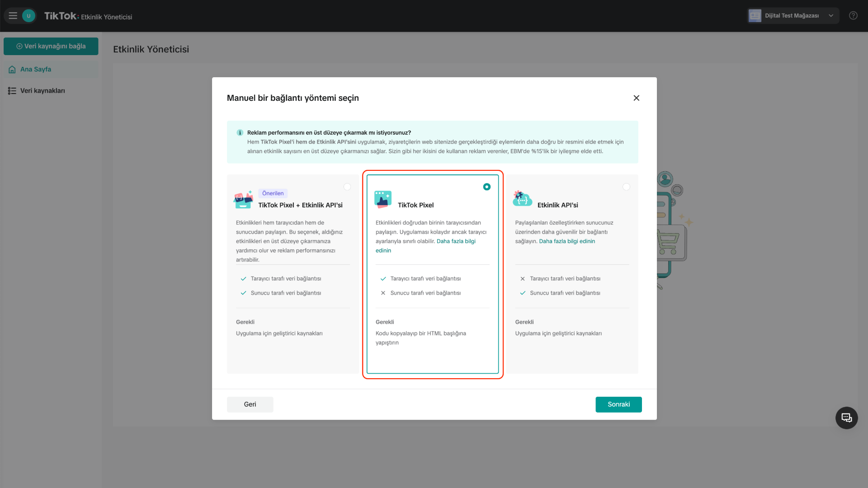The image size is (868, 488).
Task: Click the Etkinlik Yöneticisi page heading
Action: (x=151, y=49)
